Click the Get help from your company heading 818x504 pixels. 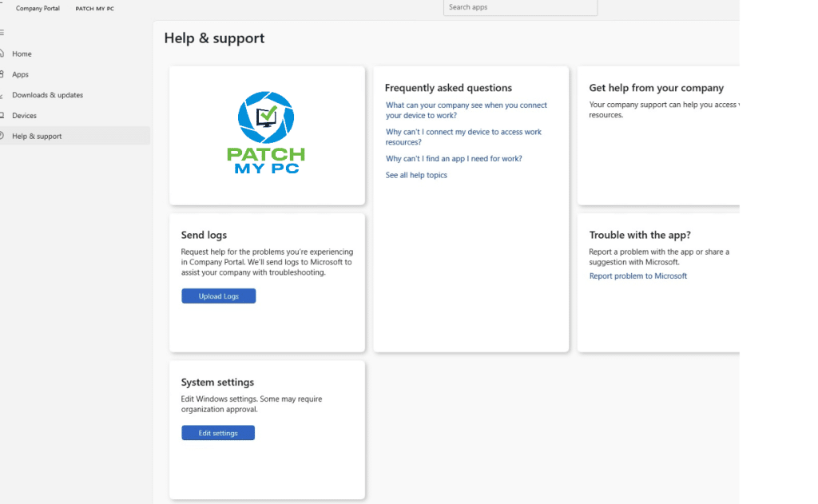pyautogui.click(x=657, y=88)
